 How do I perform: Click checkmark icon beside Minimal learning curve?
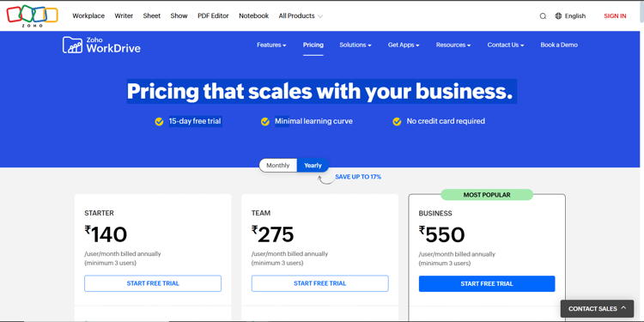click(x=265, y=122)
